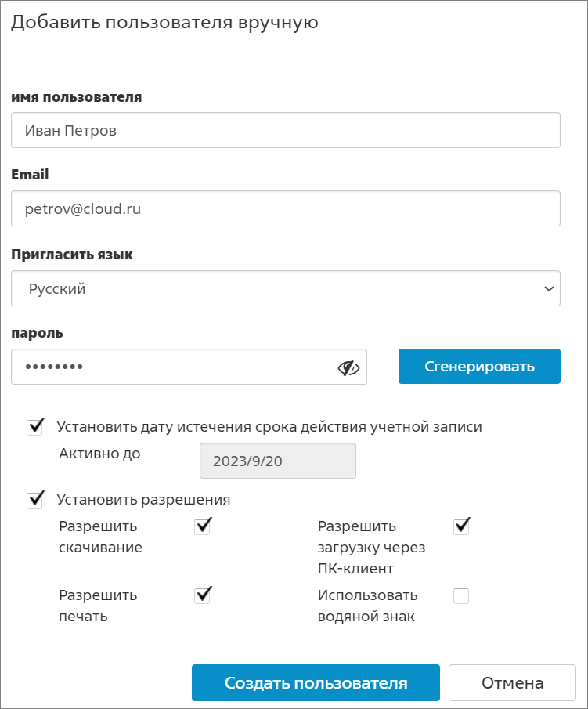Click the Email field containing petrov@cloud.ru
Image resolution: width=588 pixels, height=709 pixels.
[x=286, y=208]
